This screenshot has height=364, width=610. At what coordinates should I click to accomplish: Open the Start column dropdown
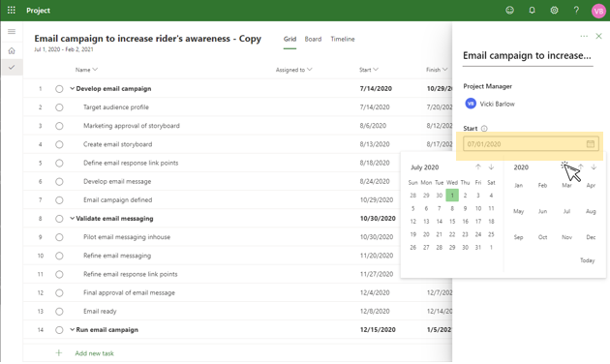point(376,70)
